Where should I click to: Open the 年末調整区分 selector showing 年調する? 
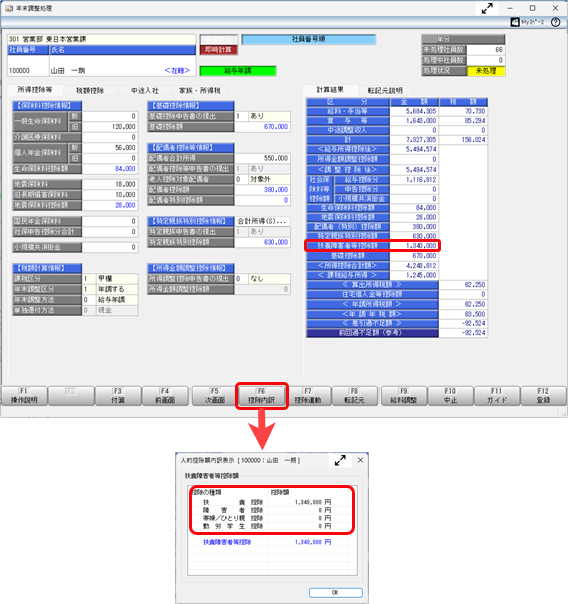click(110, 289)
